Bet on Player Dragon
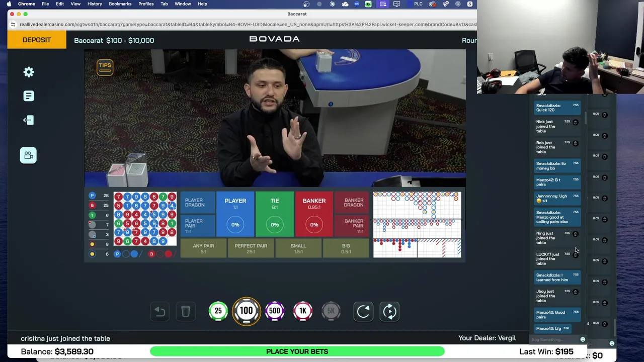The image size is (644, 362). (198, 203)
